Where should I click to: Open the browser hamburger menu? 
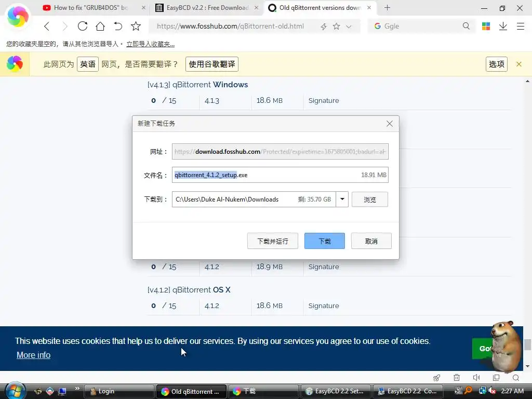521,26
